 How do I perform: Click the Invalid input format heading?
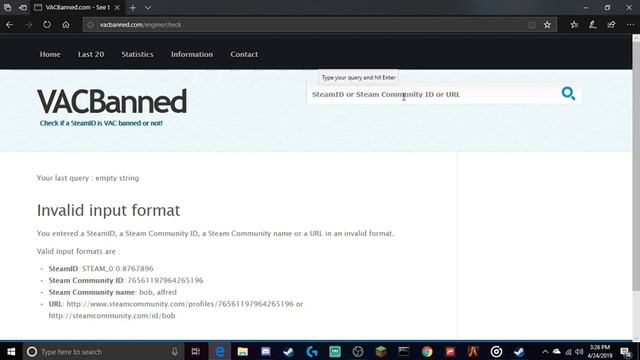[108, 210]
